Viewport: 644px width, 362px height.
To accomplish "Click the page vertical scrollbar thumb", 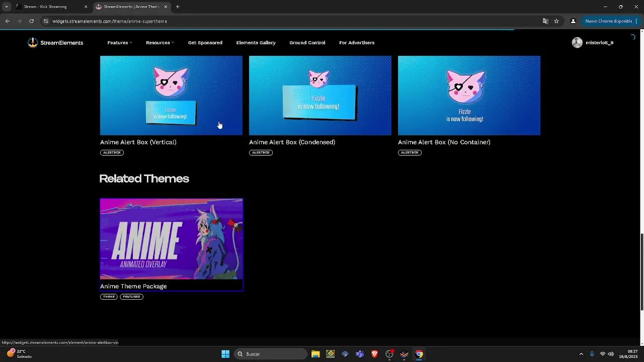I will 641,271.
